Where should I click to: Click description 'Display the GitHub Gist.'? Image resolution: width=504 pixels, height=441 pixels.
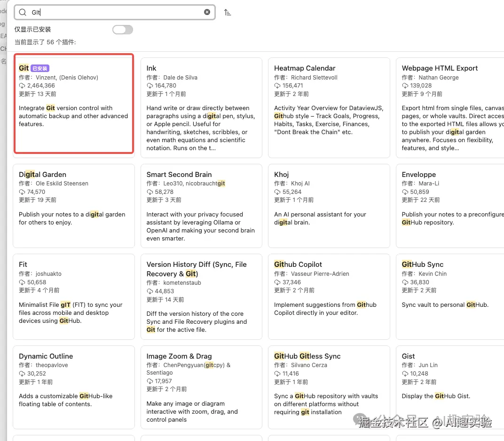pos(436,396)
